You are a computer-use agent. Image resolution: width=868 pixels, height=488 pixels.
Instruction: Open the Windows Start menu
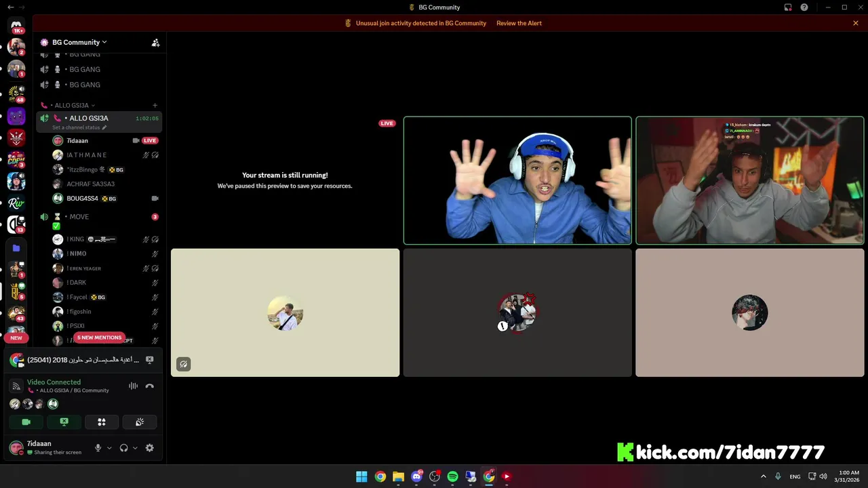point(362,476)
